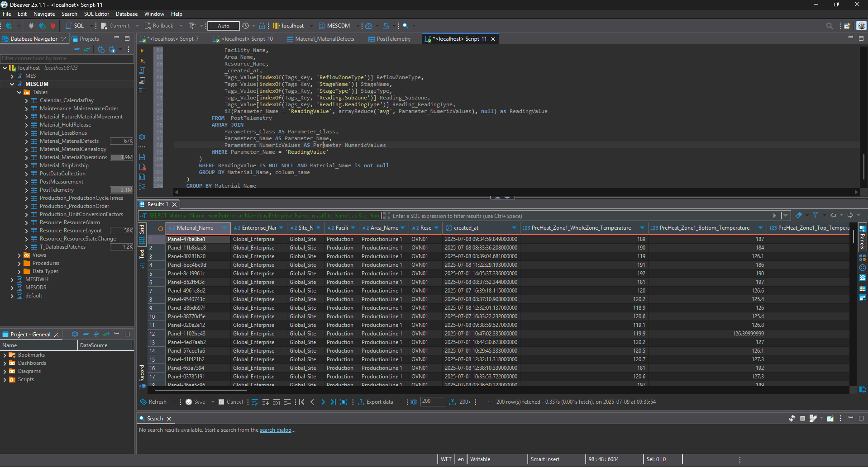
Task: Go to the previous results row
Action: 312,402
